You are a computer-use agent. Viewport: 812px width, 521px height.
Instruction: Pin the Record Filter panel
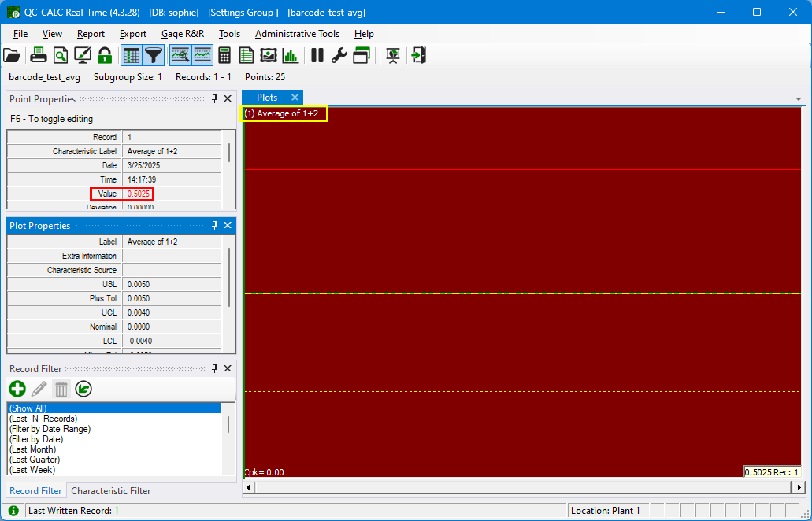[x=214, y=369]
